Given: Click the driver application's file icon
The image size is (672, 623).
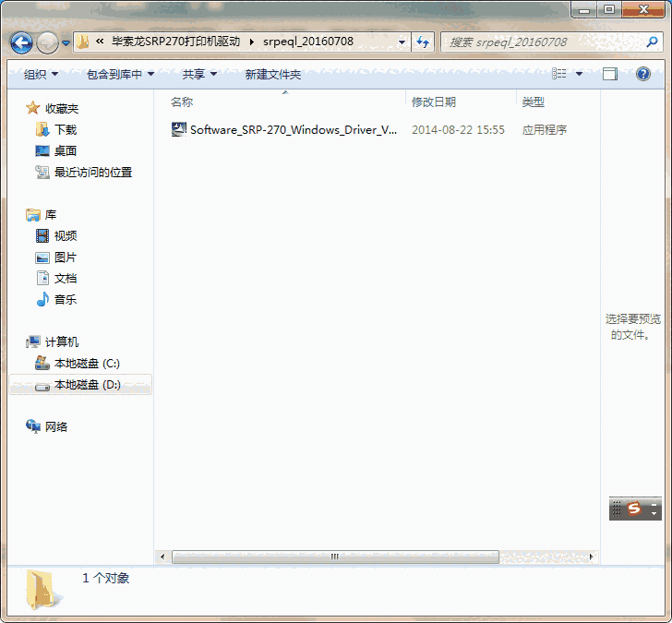Looking at the screenshot, I should (179, 129).
